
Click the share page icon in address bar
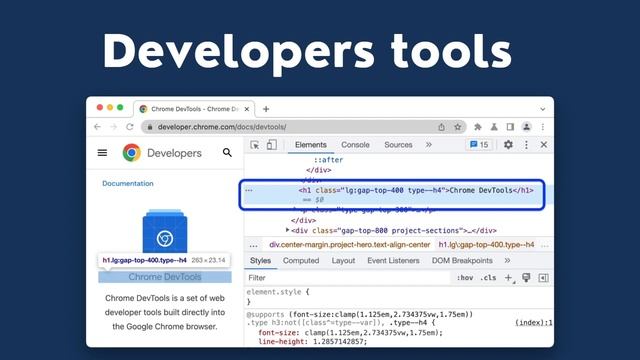[441, 127]
